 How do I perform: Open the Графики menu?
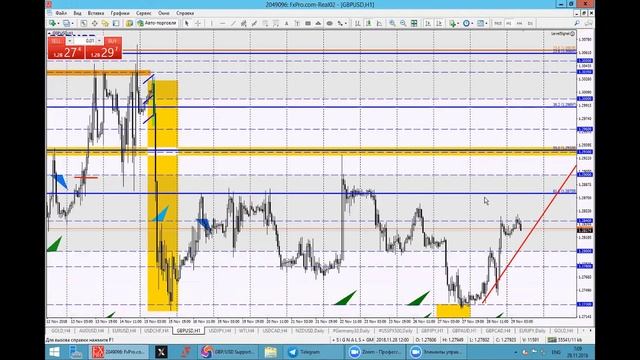(x=120, y=13)
